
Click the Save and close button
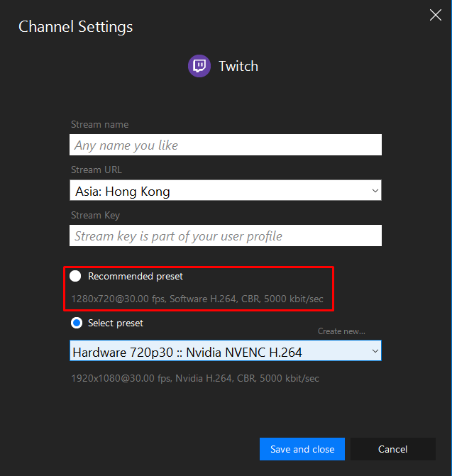coord(302,449)
